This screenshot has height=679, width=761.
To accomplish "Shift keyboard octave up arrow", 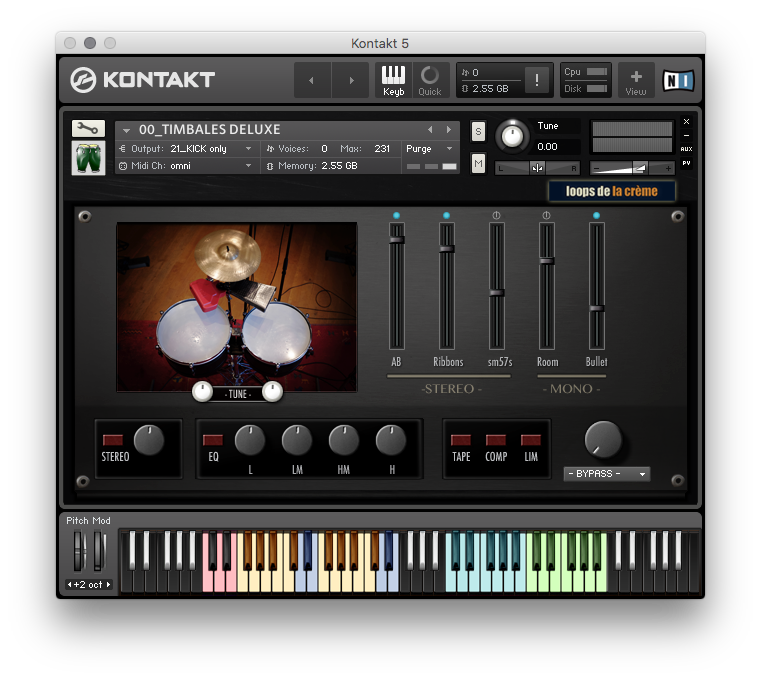I will 108,585.
